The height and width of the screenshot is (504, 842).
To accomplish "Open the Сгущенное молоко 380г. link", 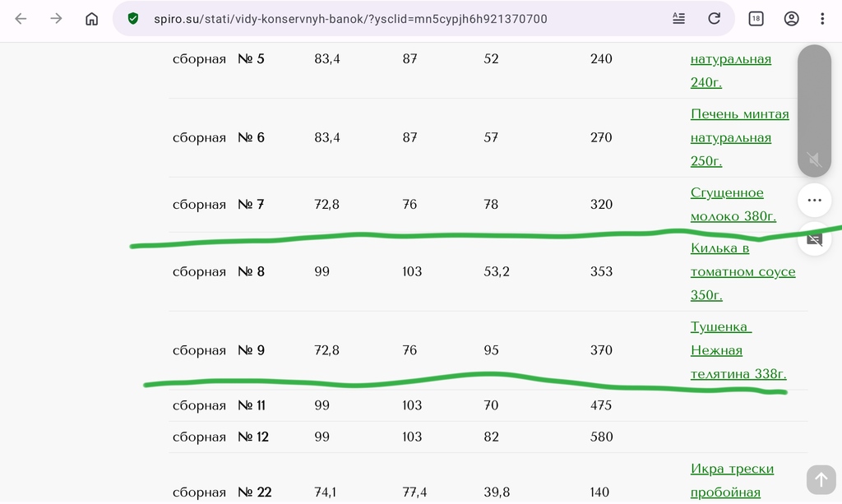I will tap(733, 205).
